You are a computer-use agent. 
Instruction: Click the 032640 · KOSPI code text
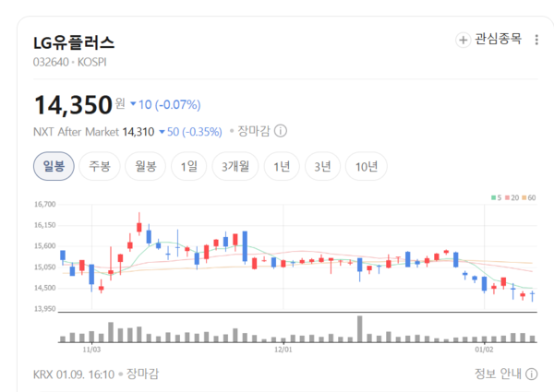coord(69,62)
